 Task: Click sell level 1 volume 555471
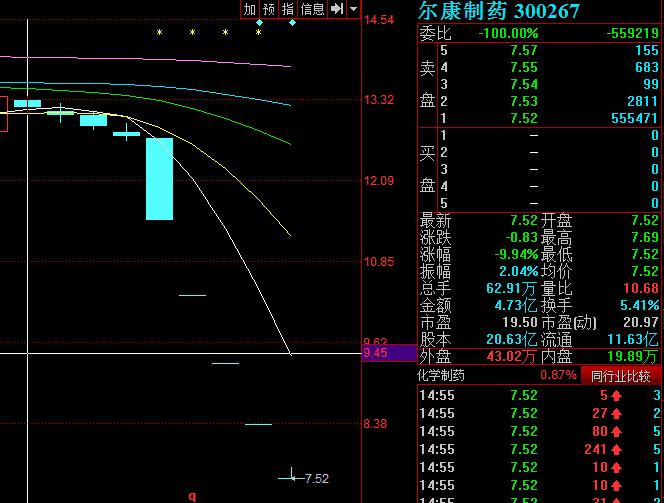pos(634,118)
